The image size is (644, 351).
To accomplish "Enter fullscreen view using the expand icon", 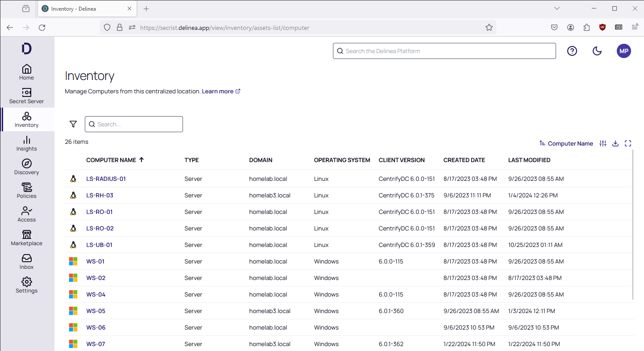I will click(628, 143).
